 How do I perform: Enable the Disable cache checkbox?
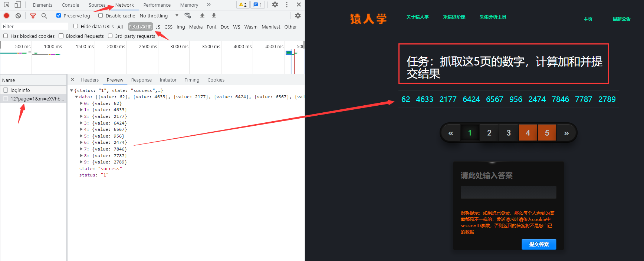pyautogui.click(x=101, y=16)
